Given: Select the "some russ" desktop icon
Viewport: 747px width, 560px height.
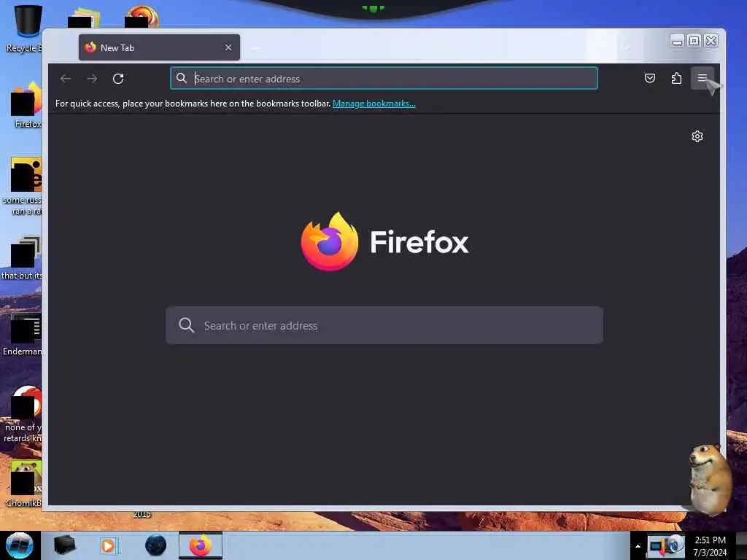Looking at the screenshot, I should click(x=23, y=186).
